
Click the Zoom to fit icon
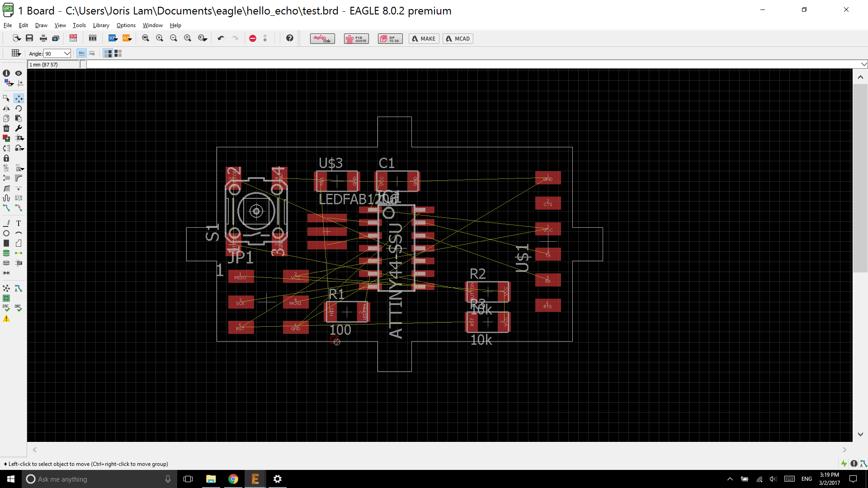(145, 38)
